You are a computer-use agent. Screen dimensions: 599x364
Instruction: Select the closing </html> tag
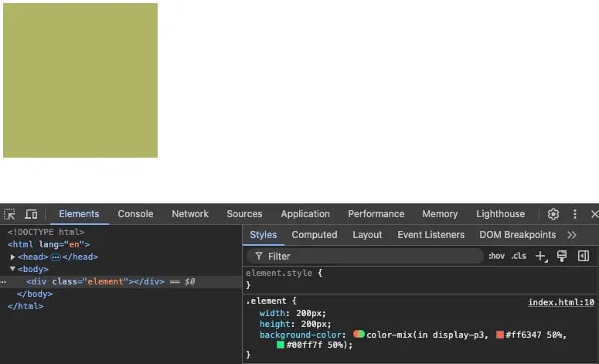point(26,306)
